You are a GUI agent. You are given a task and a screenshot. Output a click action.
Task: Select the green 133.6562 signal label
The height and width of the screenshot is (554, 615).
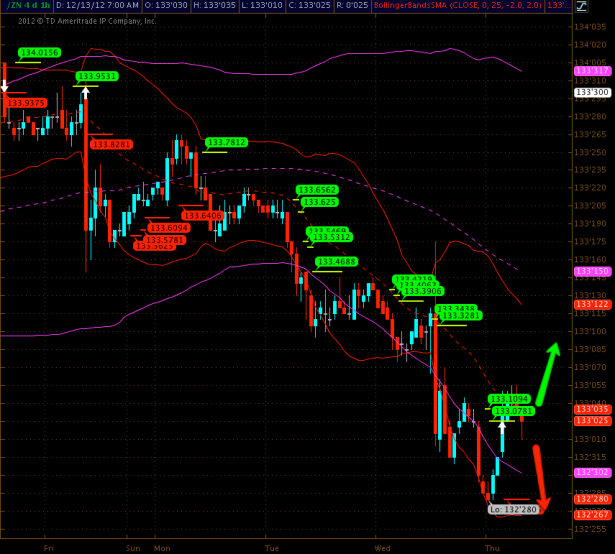(x=317, y=189)
